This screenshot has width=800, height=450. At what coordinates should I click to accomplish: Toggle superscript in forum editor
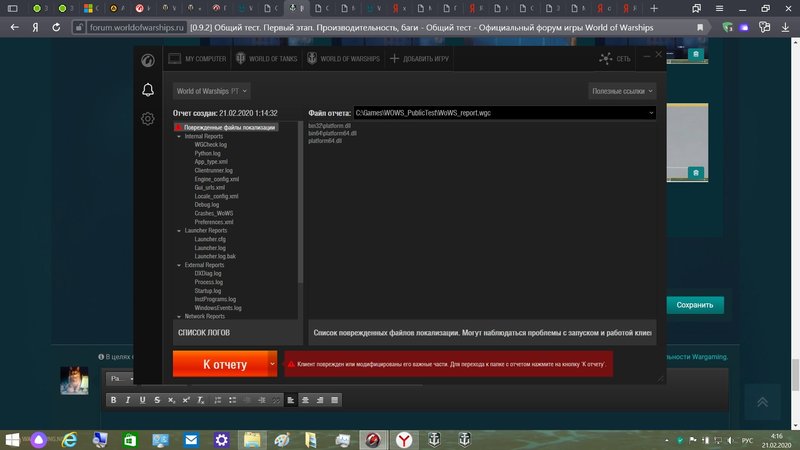click(186, 400)
